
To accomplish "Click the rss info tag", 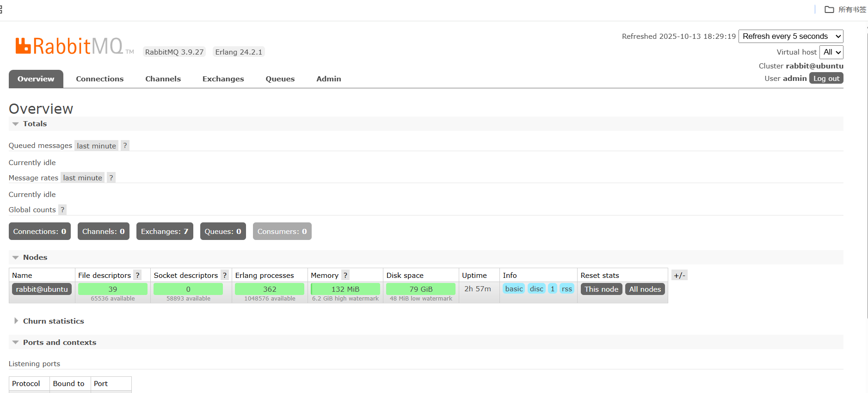I will [x=567, y=289].
